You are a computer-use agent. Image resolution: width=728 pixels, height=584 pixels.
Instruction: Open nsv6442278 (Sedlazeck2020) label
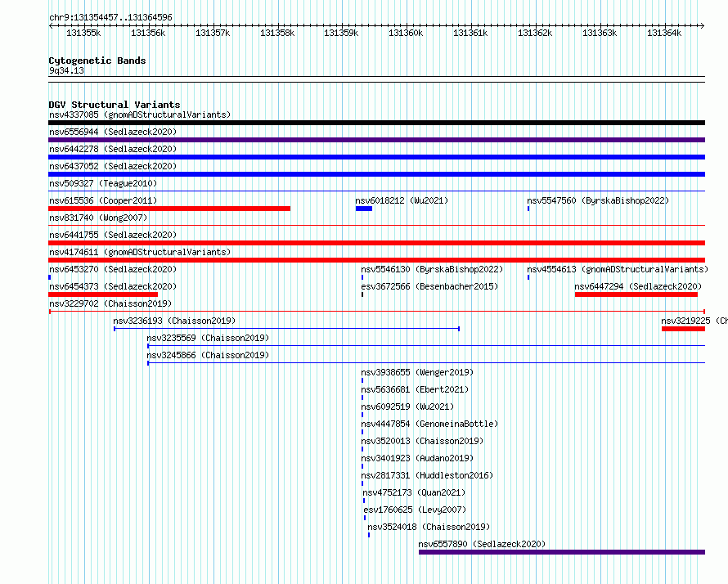pyautogui.click(x=113, y=149)
